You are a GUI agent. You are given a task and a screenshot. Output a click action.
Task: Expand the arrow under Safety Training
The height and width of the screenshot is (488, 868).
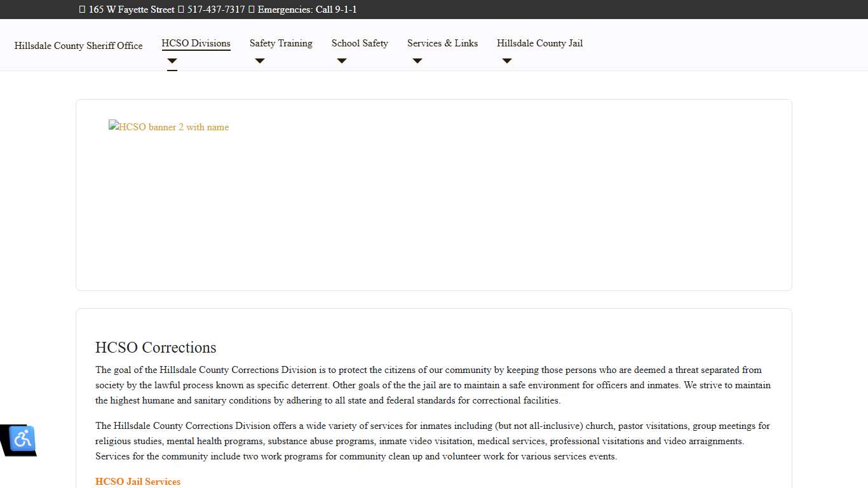tap(259, 61)
